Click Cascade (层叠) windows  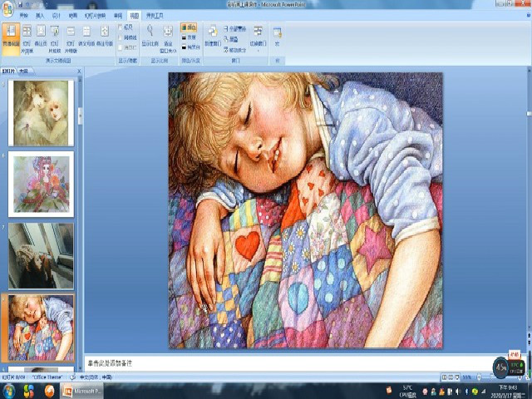pos(231,39)
